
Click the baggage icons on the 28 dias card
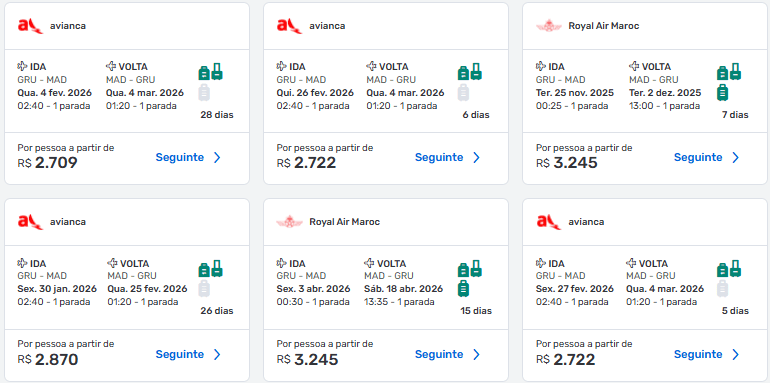pyautogui.click(x=210, y=82)
